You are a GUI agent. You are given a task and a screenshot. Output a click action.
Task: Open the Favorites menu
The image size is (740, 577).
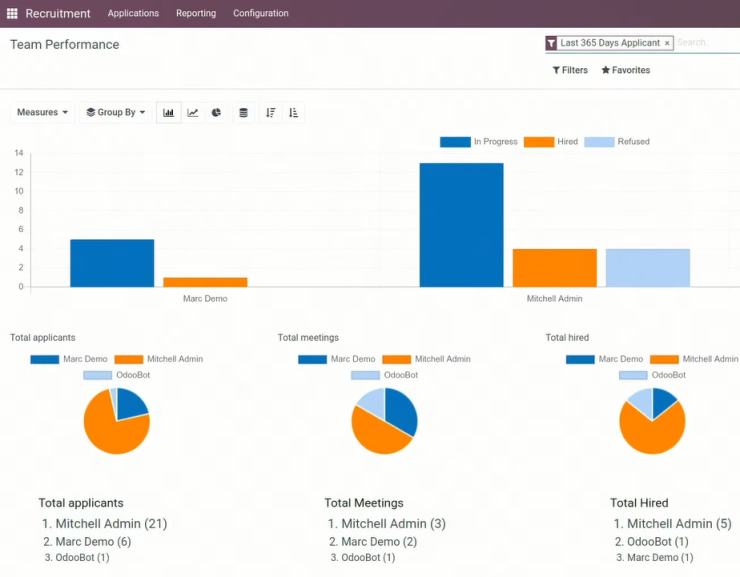(x=626, y=70)
